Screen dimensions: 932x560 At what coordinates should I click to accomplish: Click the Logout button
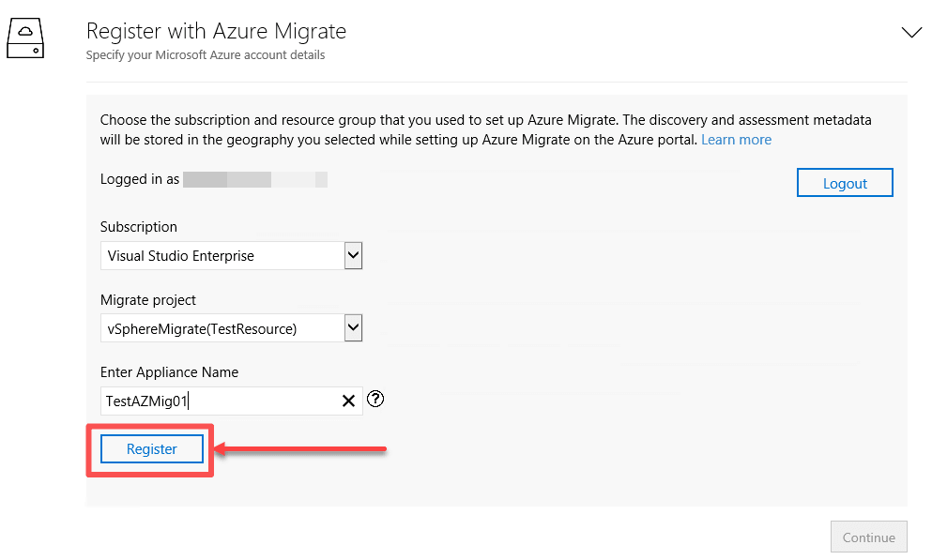click(x=845, y=183)
